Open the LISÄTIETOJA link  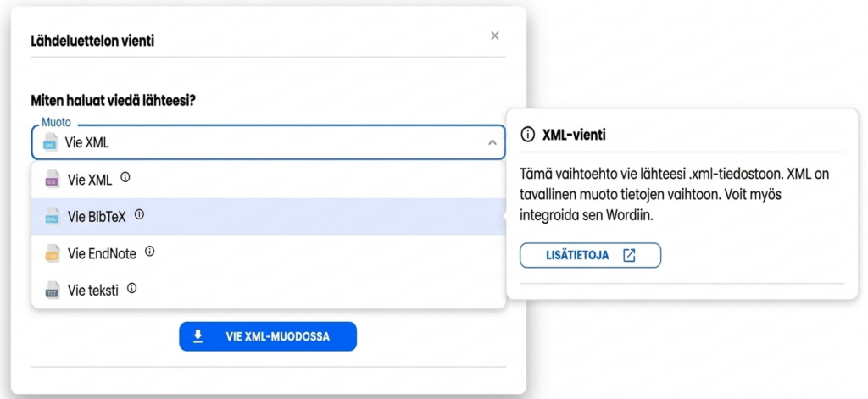click(x=590, y=255)
